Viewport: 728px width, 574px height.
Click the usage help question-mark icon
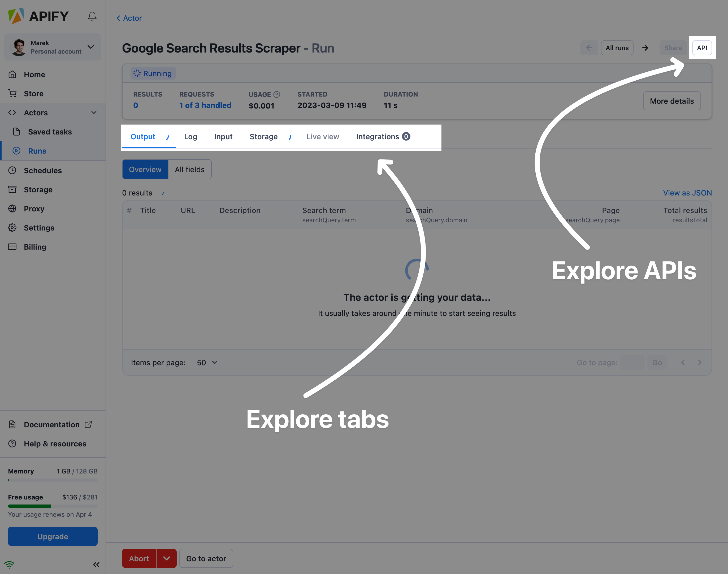tap(277, 94)
